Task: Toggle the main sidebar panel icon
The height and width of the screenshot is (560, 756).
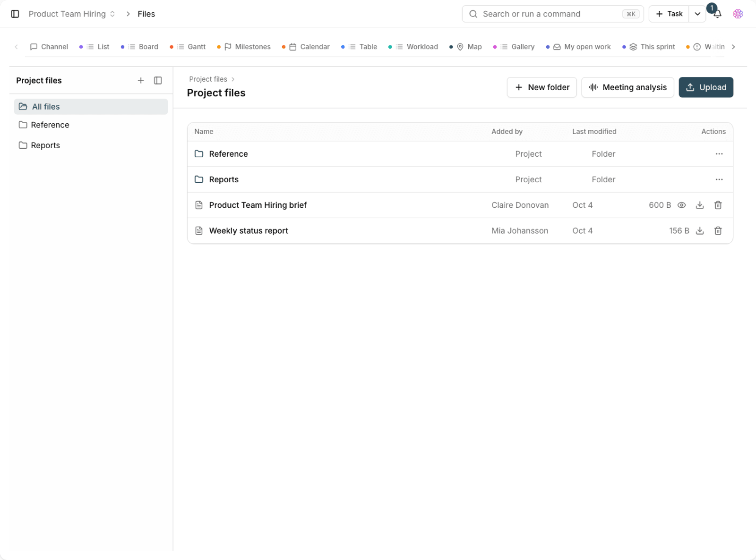Action: 15,14
